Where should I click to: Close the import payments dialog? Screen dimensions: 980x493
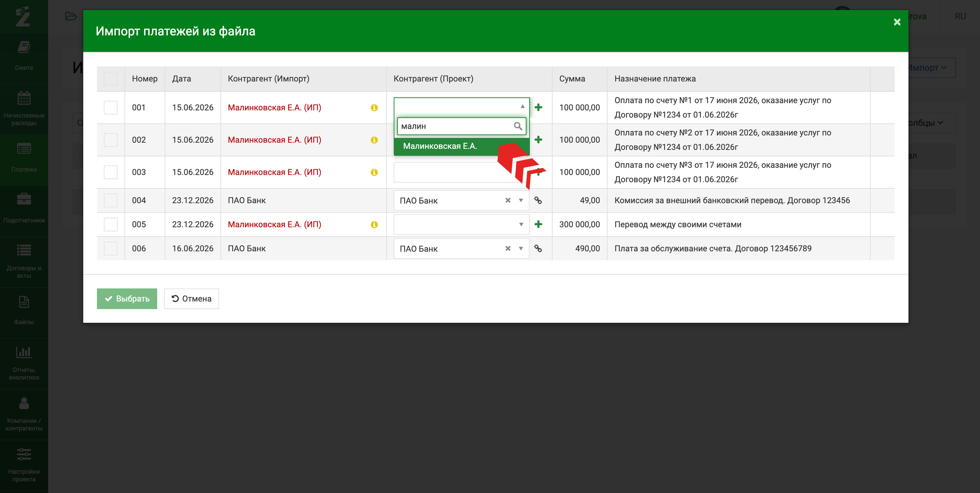pyautogui.click(x=897, y=22)
